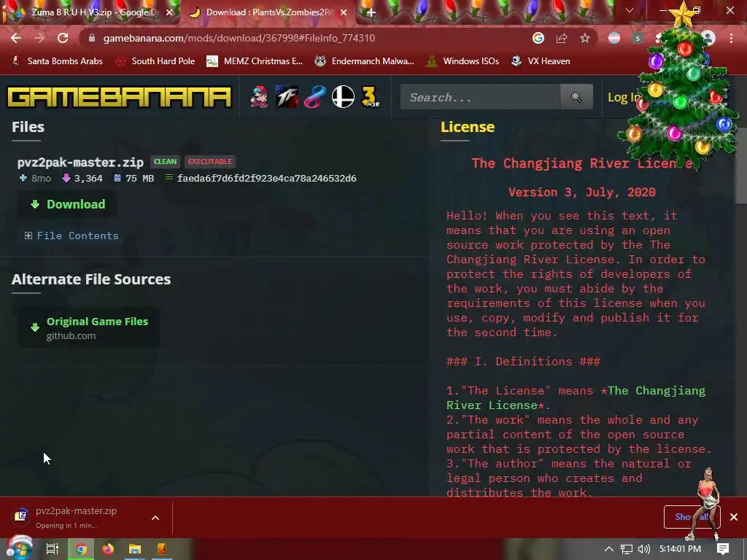
Task: Click the EXECUTABLE badge
Action: (x=210, y=162)
